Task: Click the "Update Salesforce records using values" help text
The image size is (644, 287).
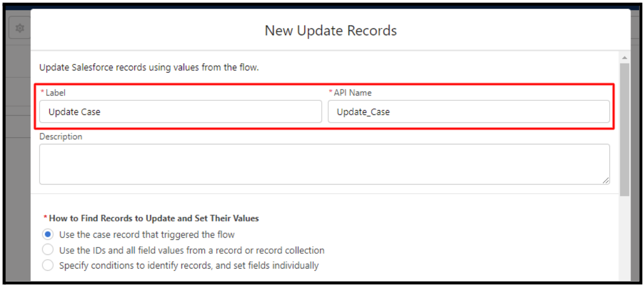Action: point(149,67)
